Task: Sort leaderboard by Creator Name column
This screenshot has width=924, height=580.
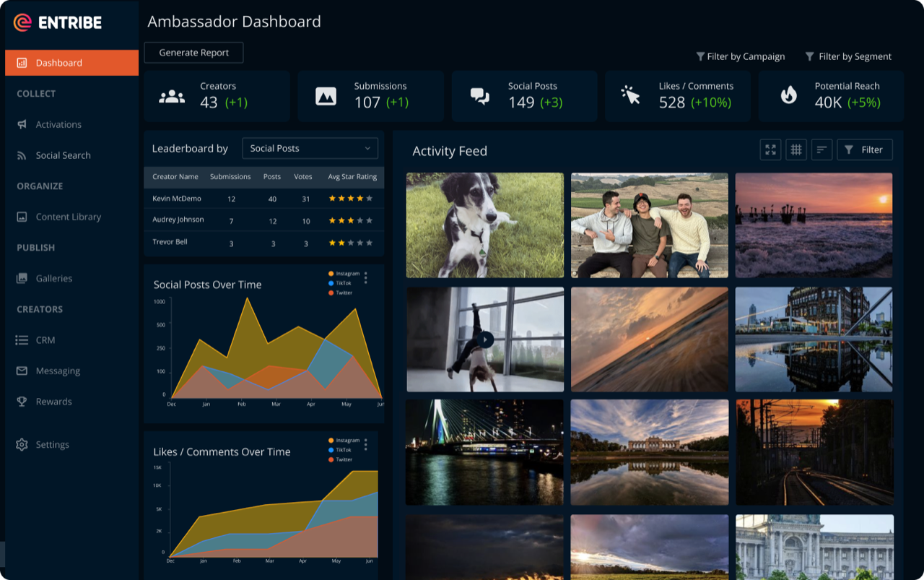Action: (175, 177)
